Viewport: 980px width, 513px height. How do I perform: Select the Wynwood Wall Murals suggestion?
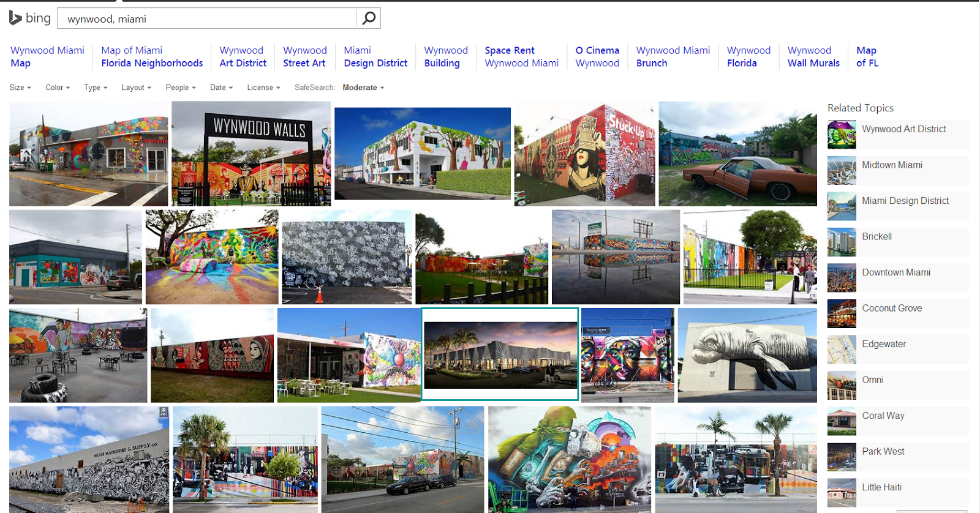813,56
